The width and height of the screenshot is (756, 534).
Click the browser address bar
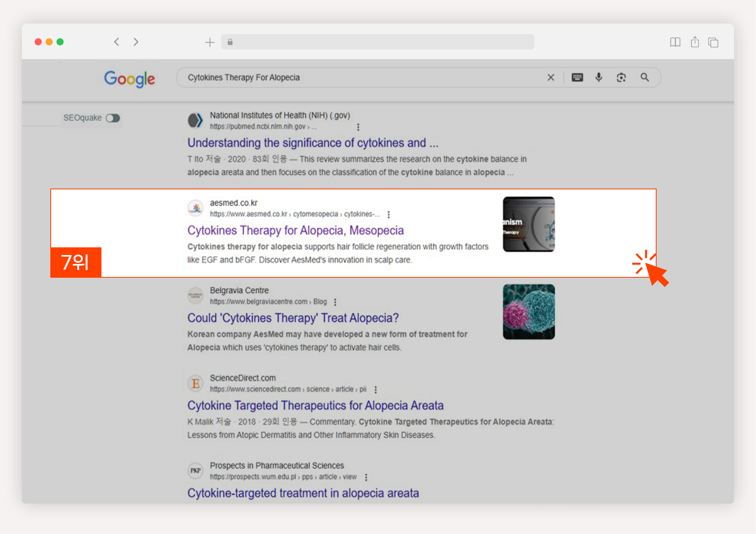pyautogui.click(x=377, y=42)
